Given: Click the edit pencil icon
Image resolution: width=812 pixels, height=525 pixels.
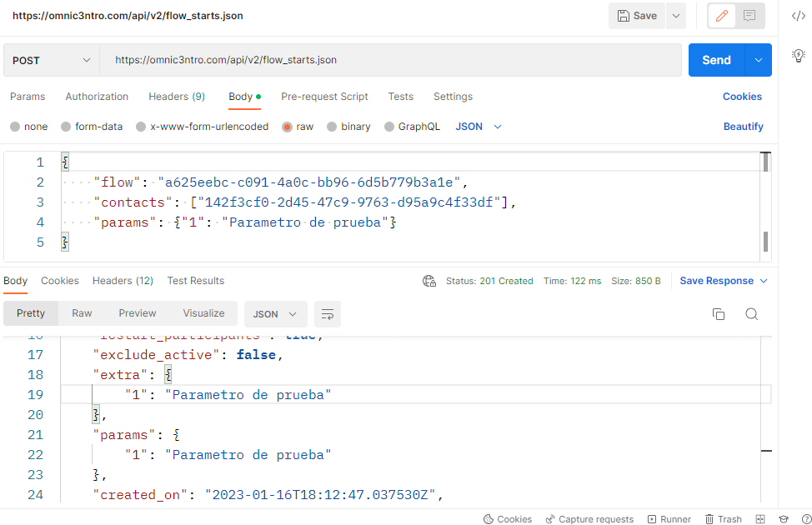Looking at the screenshot, I should (x=723, y=16).
